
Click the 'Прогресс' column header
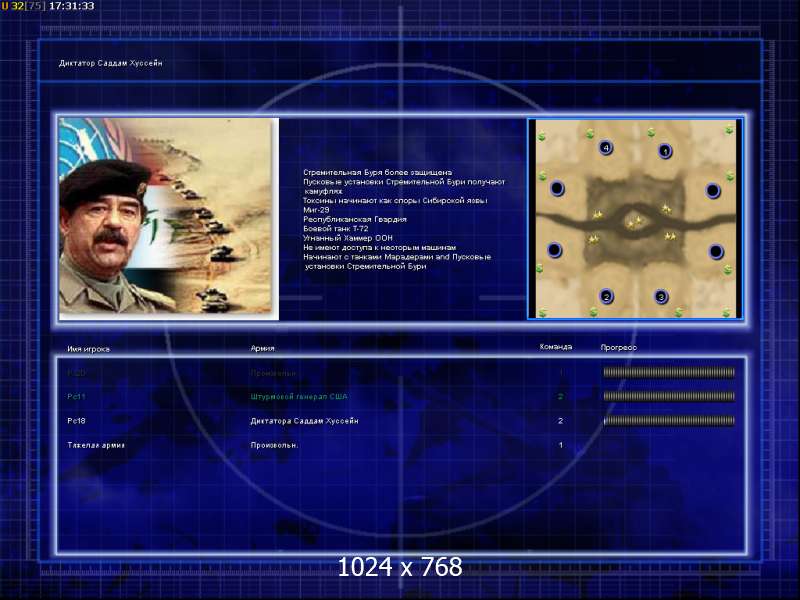pos(618,347)
